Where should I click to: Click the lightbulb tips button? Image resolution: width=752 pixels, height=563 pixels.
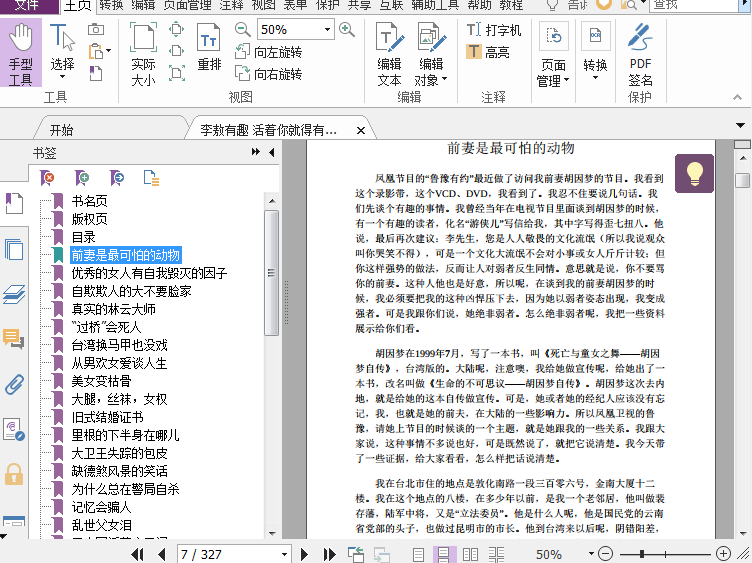coord(694,173)
